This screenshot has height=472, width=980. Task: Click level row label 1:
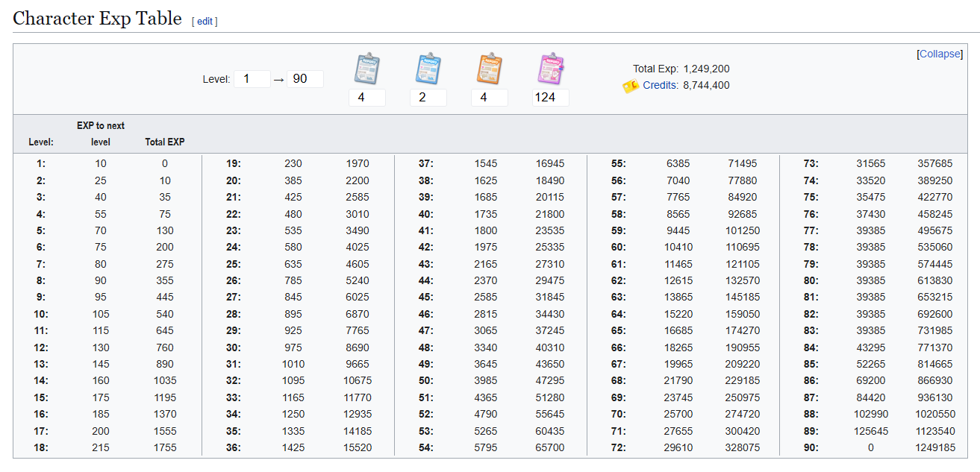click(41, 163)
